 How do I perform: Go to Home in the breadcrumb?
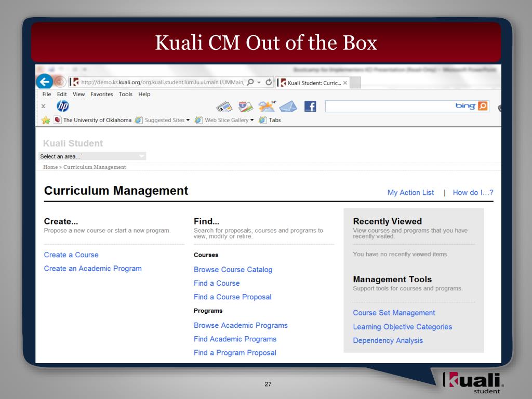tap(50, 167)
